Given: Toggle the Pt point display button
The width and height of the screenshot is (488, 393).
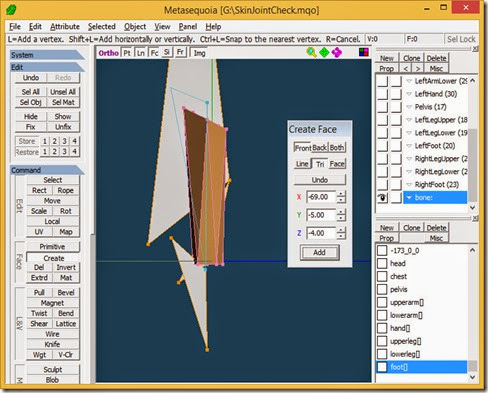Looking at the screenshot, I should pyautogui.click(x=127, y=53).
